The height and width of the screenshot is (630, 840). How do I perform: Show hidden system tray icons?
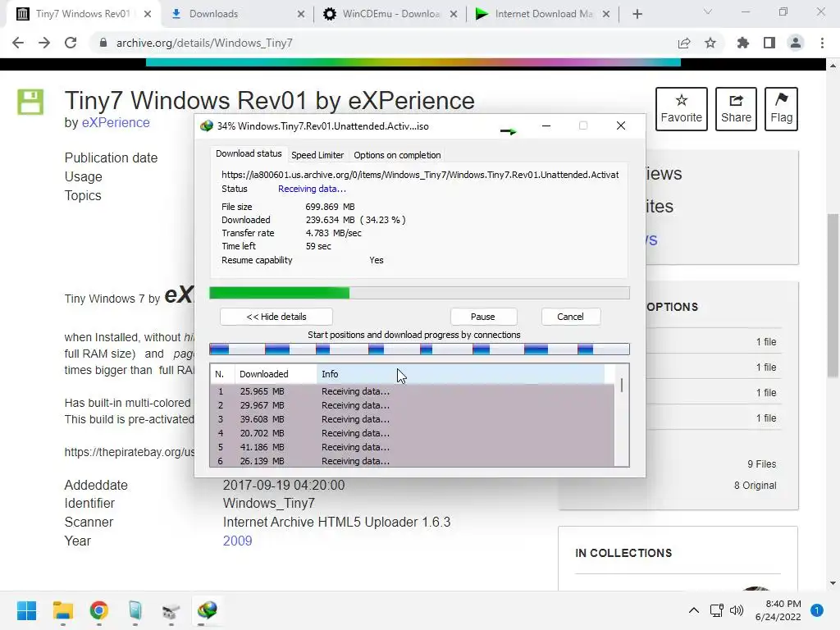pyautogui.click(x=694, y=610)
